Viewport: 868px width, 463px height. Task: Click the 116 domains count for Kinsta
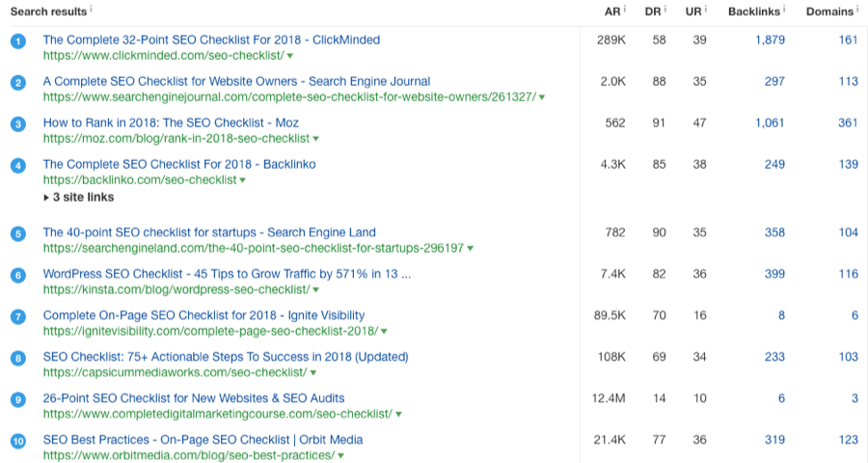[x=848, y=274]
